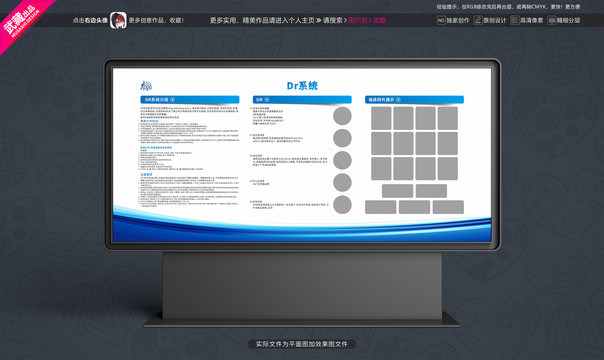Select the third gray circle placeholder in the DR column

click(342, 161)
